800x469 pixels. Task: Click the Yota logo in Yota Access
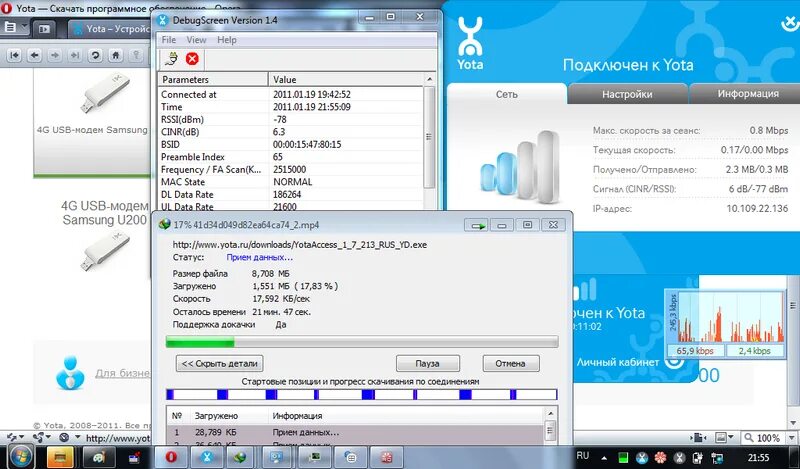click(470, 43)
